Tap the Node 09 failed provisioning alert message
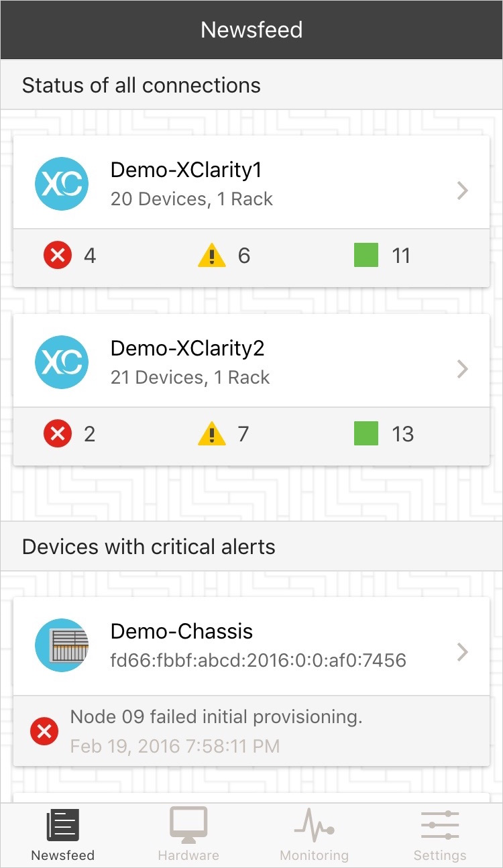 click(x=216, y=717)
